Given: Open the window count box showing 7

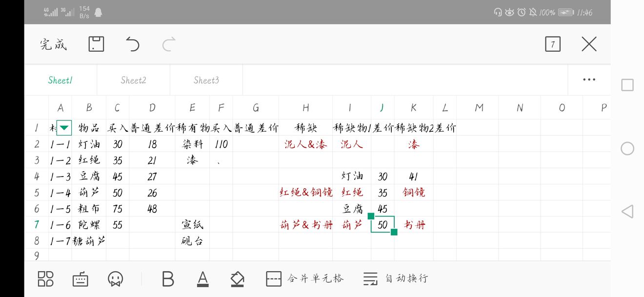Looking at the screenshot, I should click(x=553, y=44).
